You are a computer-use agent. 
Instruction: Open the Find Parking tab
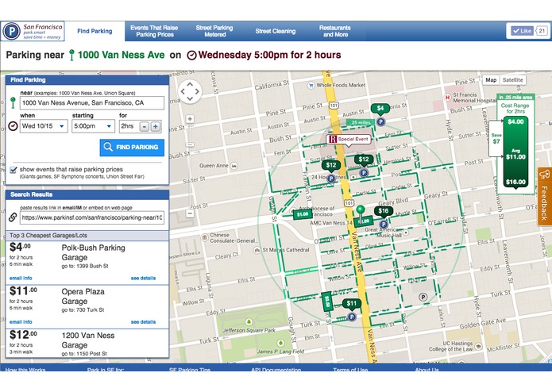point(95,31)
